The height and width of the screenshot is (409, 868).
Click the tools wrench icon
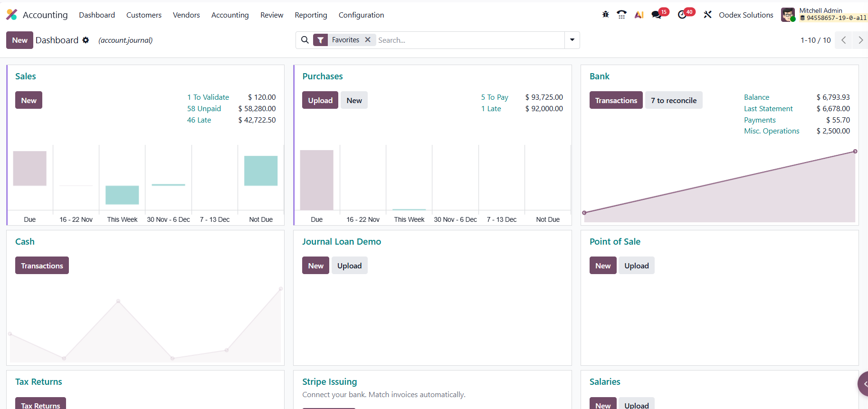707,15
